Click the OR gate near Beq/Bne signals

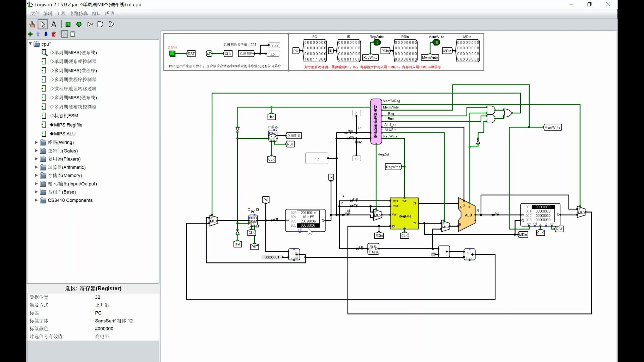coord(507,113)
